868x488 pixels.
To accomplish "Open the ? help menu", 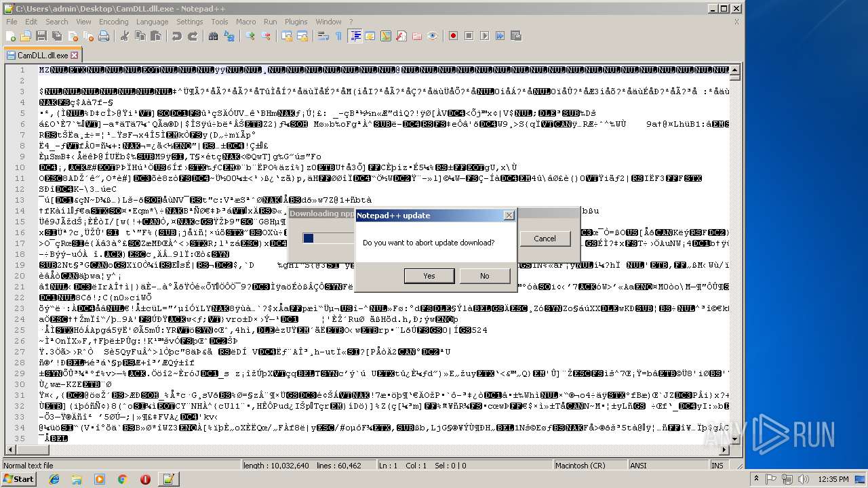I will (351, 22).
